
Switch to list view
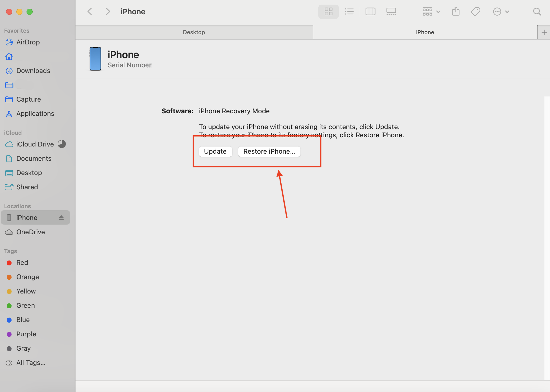(349, 11)
